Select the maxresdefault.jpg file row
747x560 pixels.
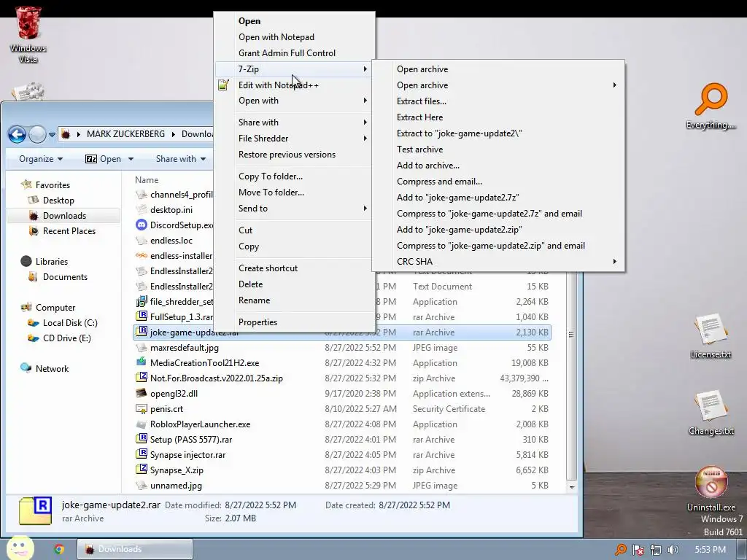click(x=342, y=348)
